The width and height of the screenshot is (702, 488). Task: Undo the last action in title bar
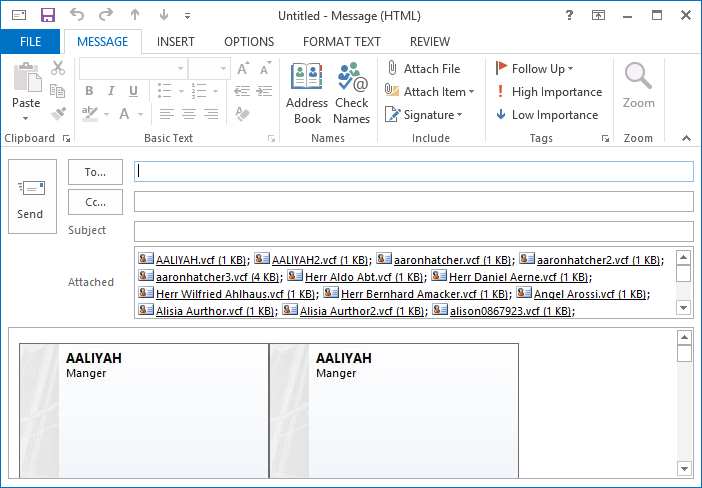click(x=77, y=15)
